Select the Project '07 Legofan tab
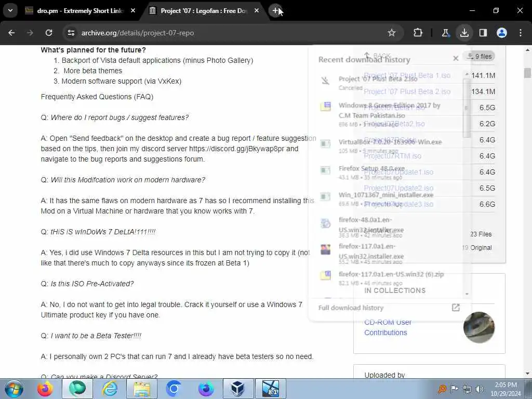 point(204,11)
